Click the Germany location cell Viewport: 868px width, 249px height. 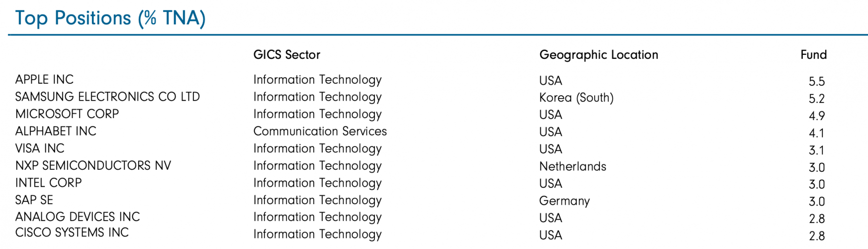[564, 201]
